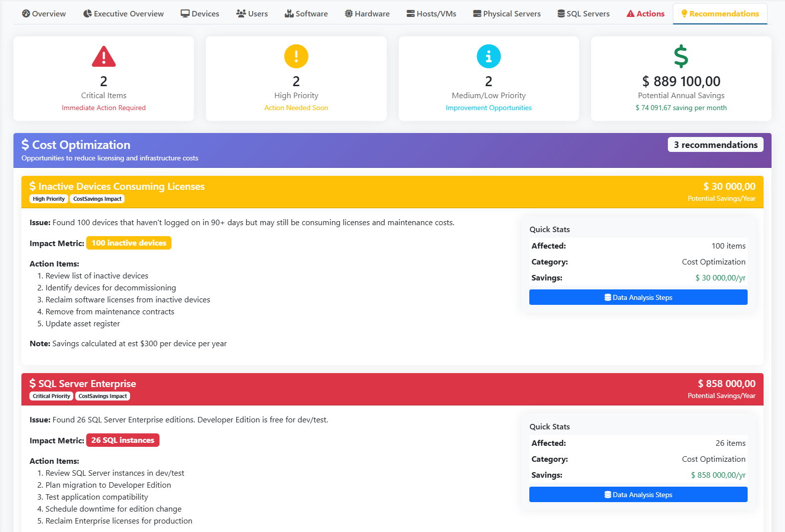Screen dimensions: 785x532
Task: Click the Critical Items summary card
Action: (x=104, y=79)
